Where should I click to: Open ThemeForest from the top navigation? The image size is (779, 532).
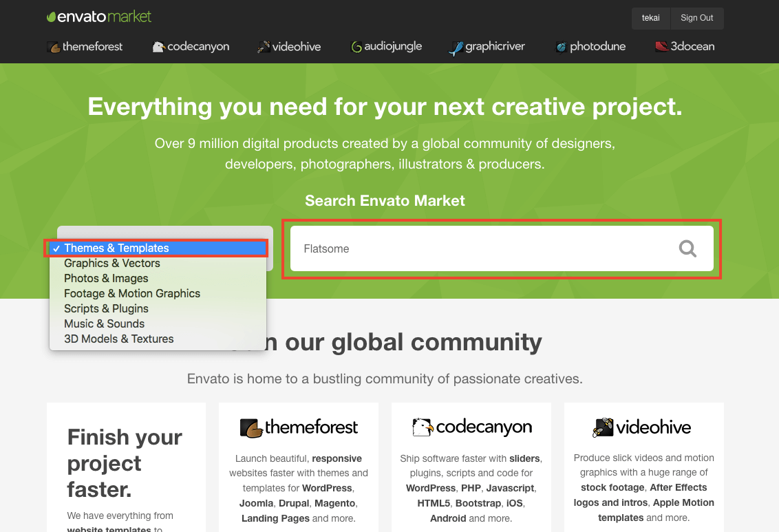[x=85, y=47]
